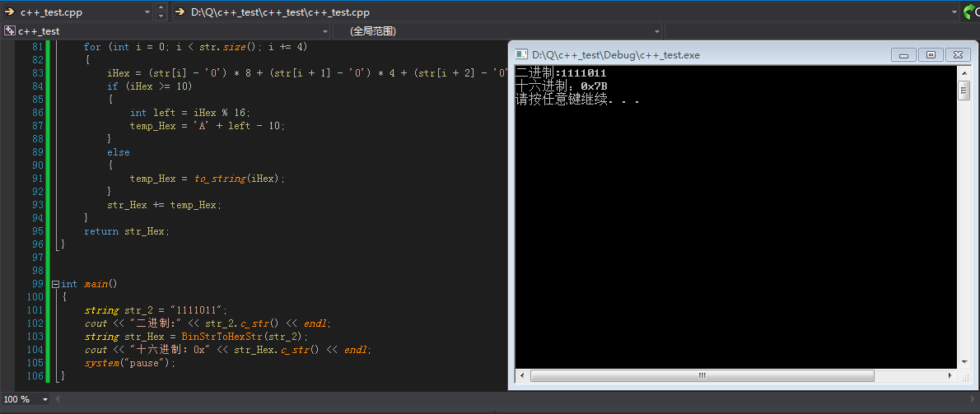Click console output line 二进制:1111011
This screenshot has height=414, width=980.
561,73
